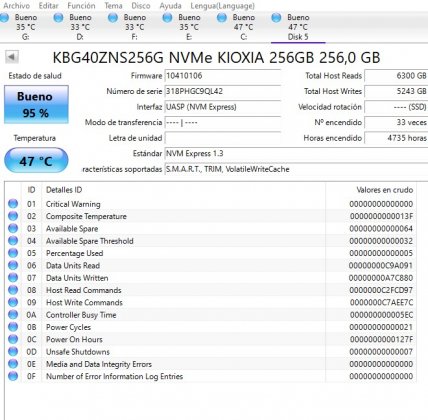The image size is (428, 420).
Task: Click the Modo de transferencia field
Action: point(223,122)
